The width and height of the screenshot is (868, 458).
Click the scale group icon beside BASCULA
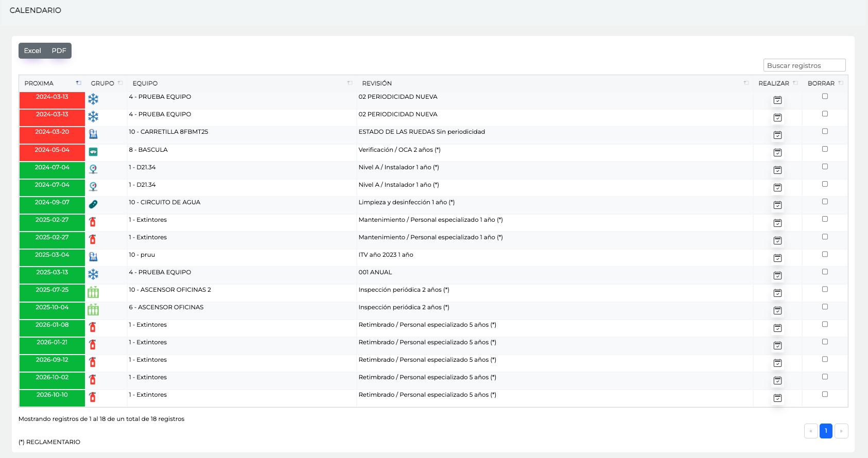point(93,152)
